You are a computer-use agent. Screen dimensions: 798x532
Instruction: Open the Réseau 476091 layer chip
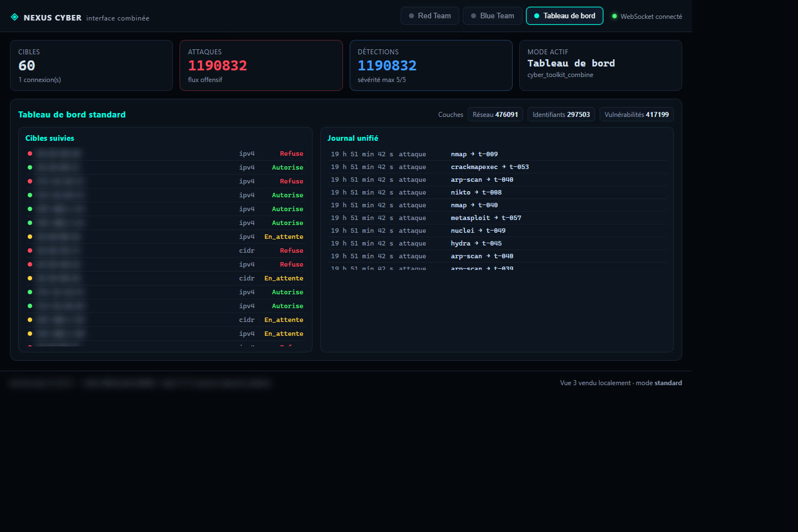[495, 114]
